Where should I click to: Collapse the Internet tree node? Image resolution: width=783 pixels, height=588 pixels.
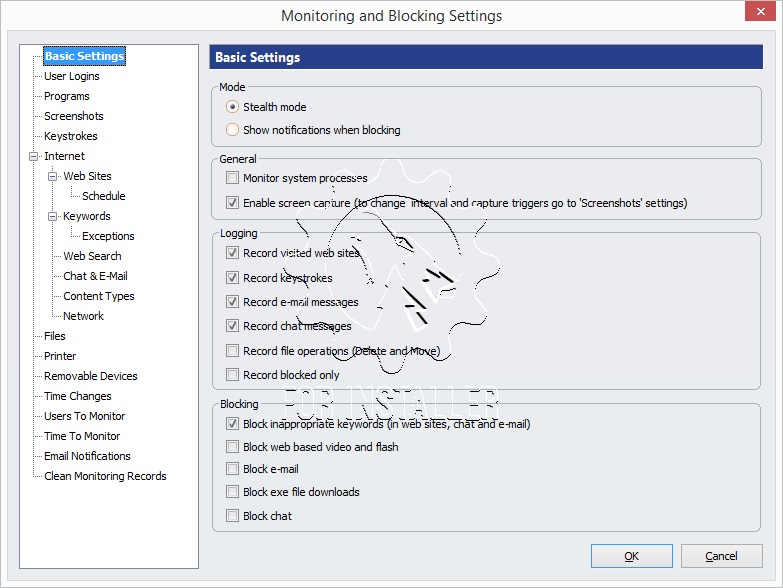point(33,156)
